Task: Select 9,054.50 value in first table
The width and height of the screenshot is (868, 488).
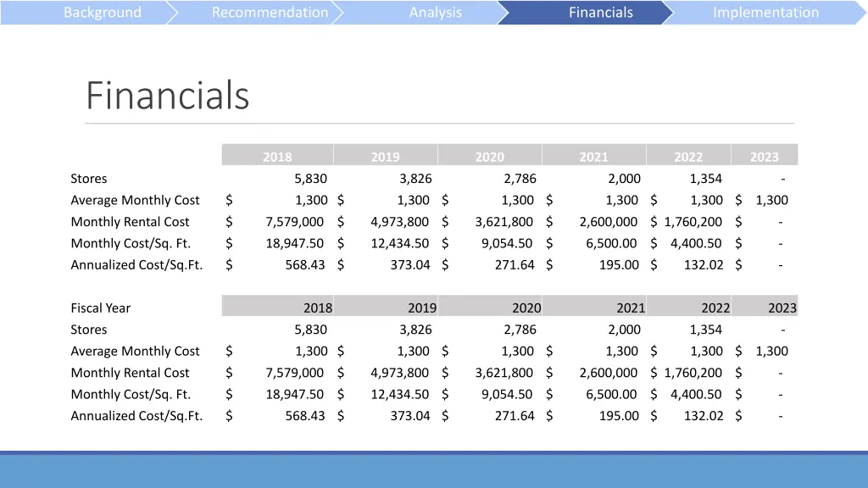Action: click(507, 243)
